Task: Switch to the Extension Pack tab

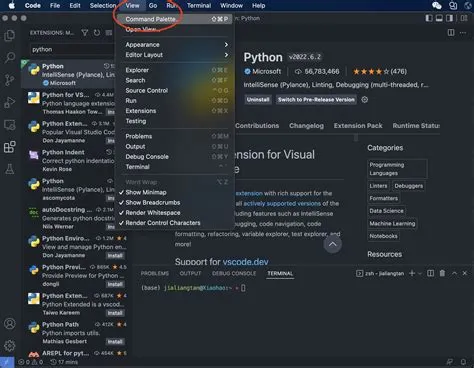Action: 358,126
